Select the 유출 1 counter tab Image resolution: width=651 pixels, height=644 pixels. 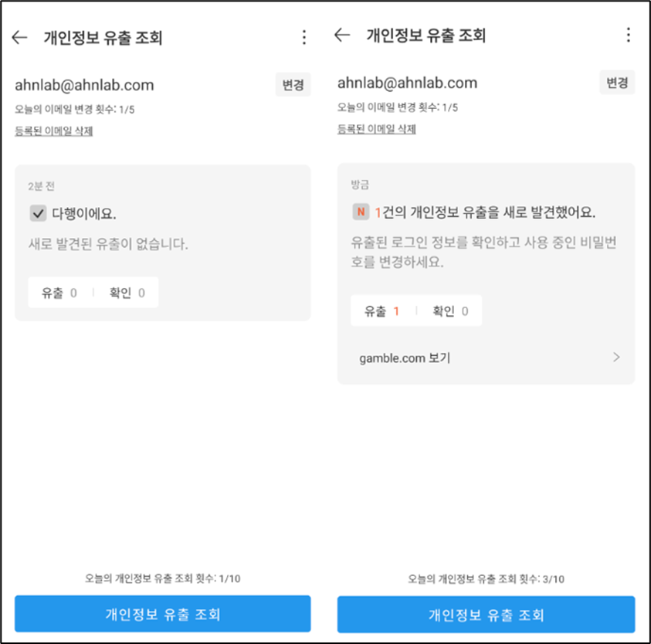pyautogui.click(x=382, y=311)
